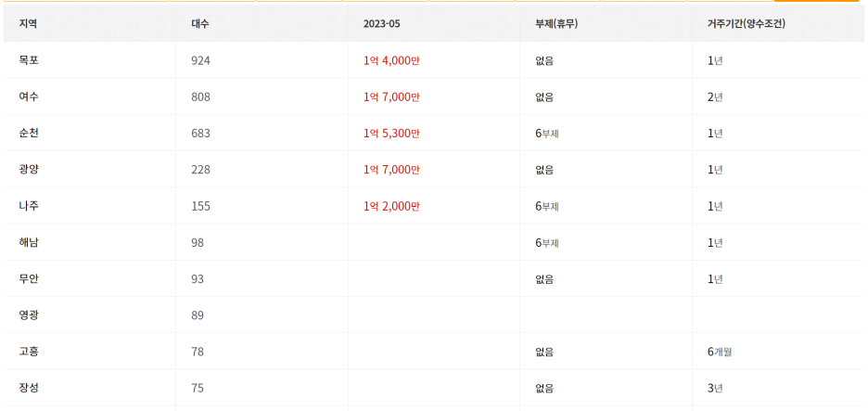
Task: Select the 영광 region cell
Action: pyautogui.click(x=29, y=315)
